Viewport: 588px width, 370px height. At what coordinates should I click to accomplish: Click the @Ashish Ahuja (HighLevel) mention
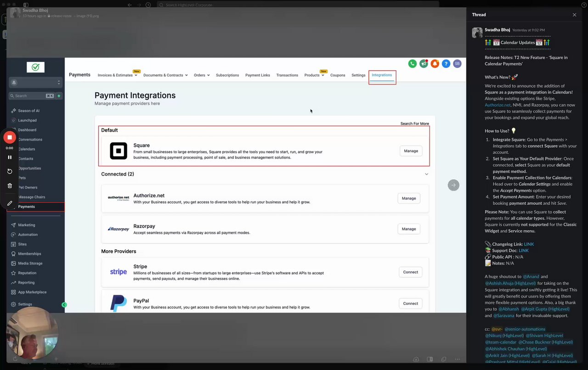tap(510, 283)
